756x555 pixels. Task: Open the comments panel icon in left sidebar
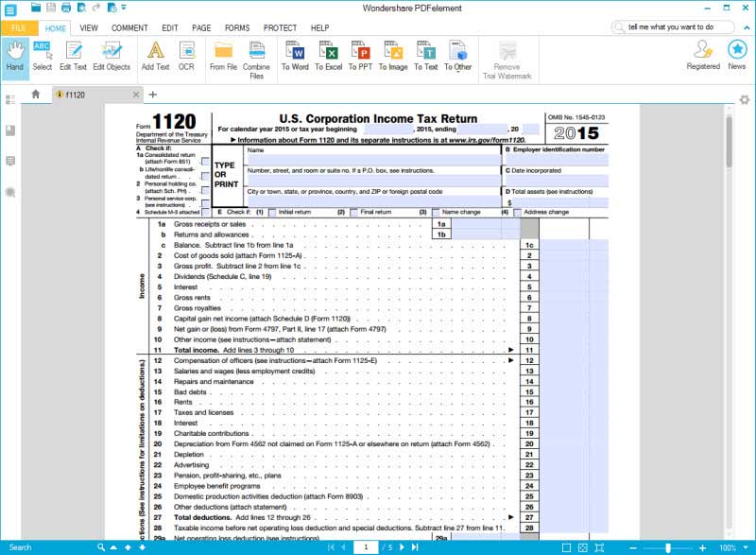10,161
